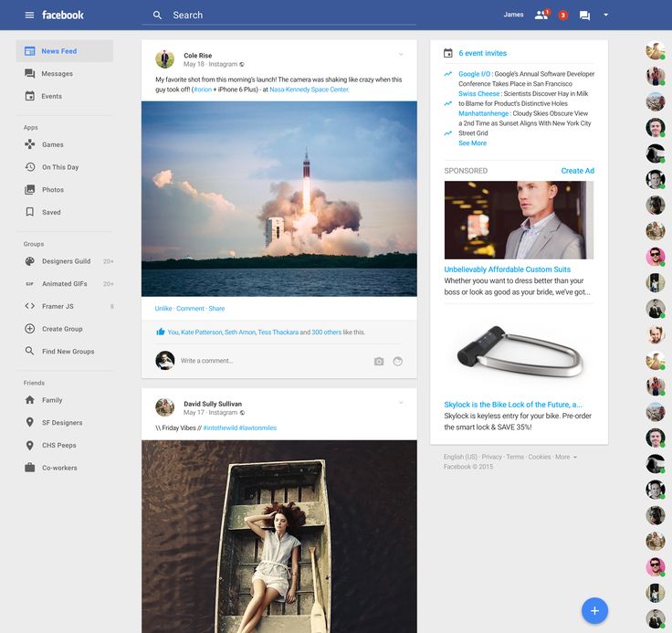Expand options chevron on Cole Rise post

pos(401,55)
